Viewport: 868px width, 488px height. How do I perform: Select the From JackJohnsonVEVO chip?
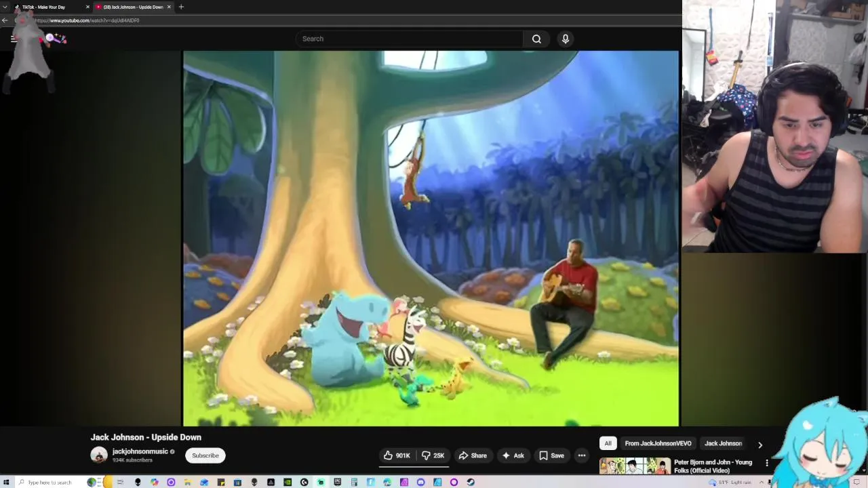click(658, 443)
